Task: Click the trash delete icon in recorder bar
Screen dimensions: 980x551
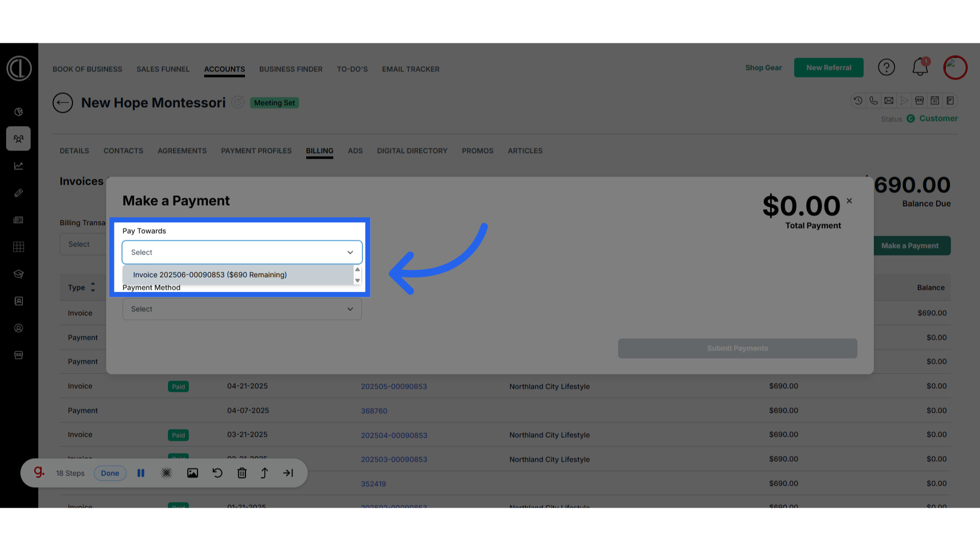Action: tap(242, 473)
